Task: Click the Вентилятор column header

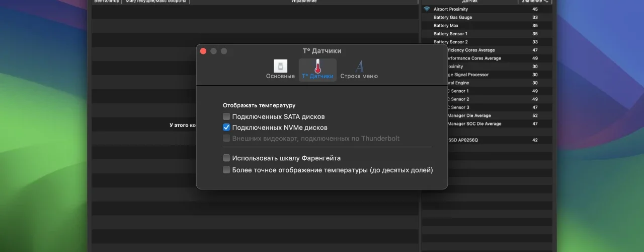Action: coord(107,2)
